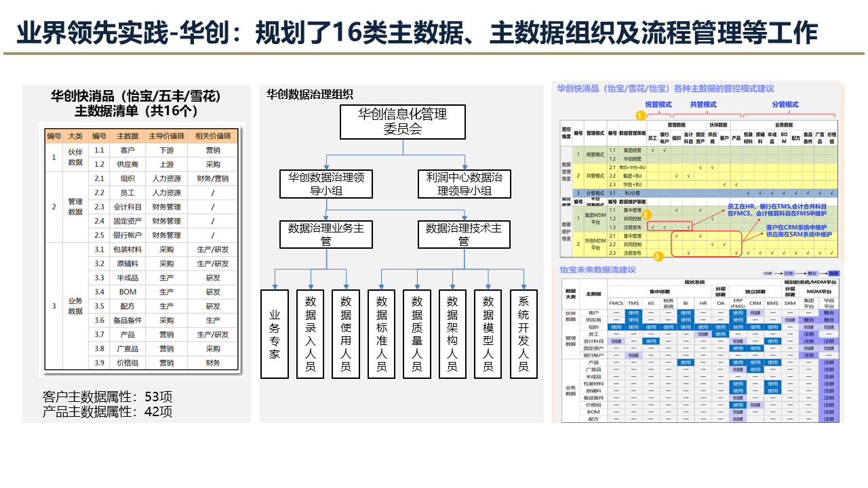This screenshot has height=488, width=868.
Task: Click the 数据治理业务主管 box
Action: point(326,235)
